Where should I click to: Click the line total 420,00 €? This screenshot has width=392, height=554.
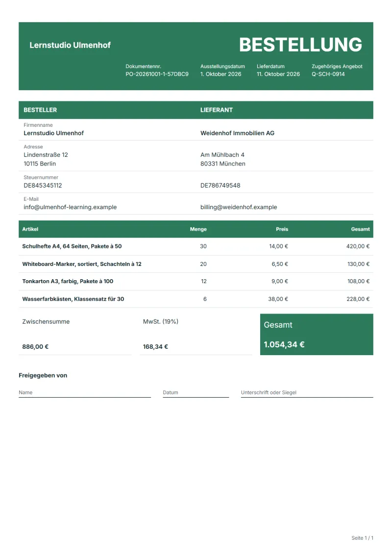click(x=358, y=246)
